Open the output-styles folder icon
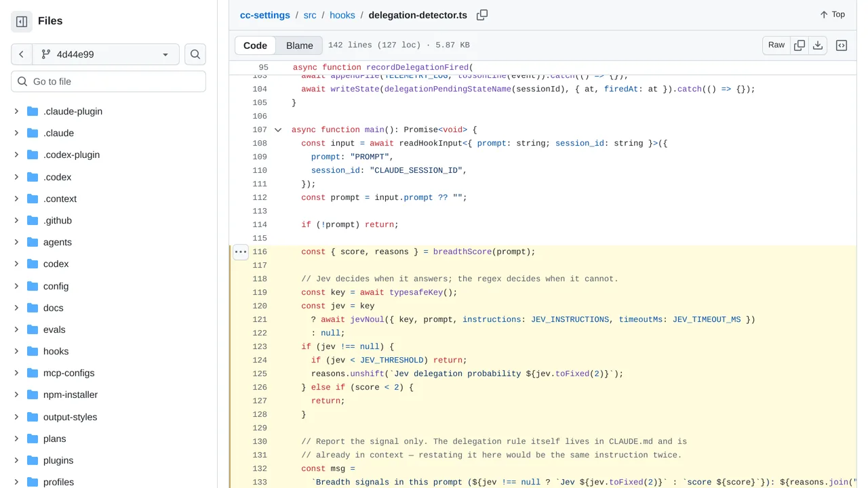Screen dimensions: 868x488 [x=33, y=417]
